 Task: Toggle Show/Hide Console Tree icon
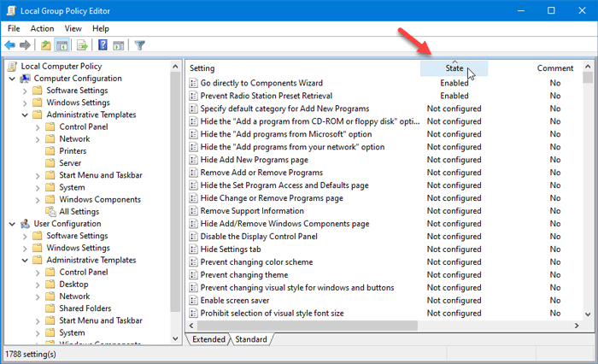62,45
